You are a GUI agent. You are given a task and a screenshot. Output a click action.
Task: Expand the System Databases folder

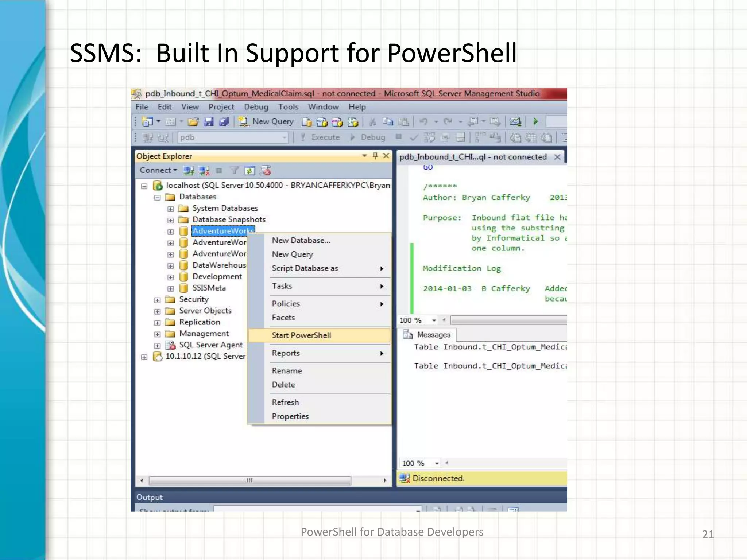(x=170, y=209)
